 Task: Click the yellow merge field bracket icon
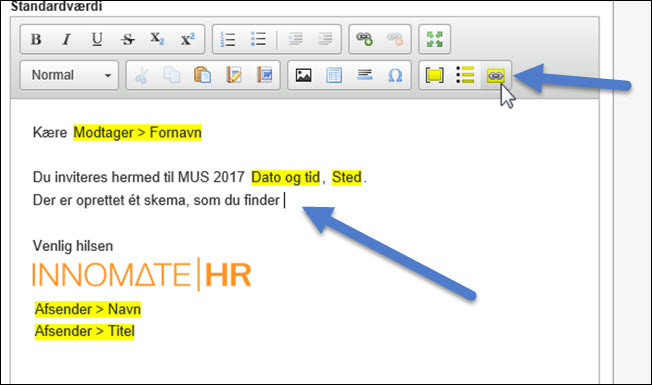point(435,75)
